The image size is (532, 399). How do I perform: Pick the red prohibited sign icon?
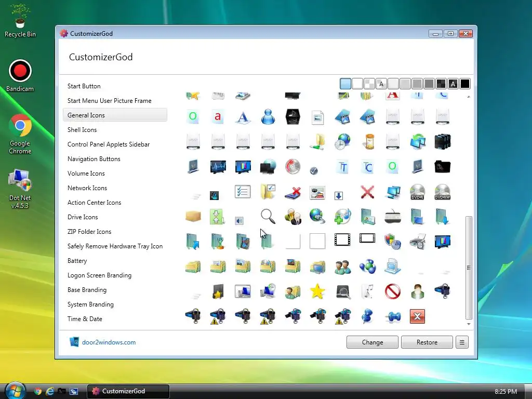pyautogui.click(x=393, y=291)
